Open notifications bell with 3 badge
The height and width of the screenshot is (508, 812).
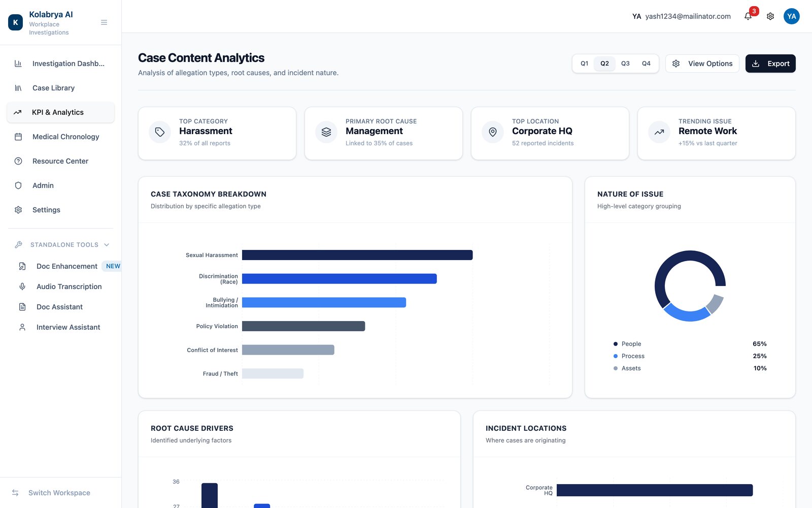point(749,16)
